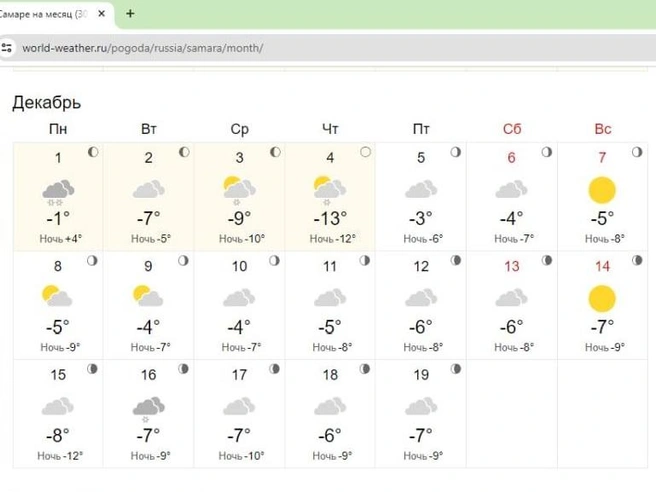The height and width of the screenshot is (492, 656).
Task: Click the Чт weekday column header
Action: [330, 129]
